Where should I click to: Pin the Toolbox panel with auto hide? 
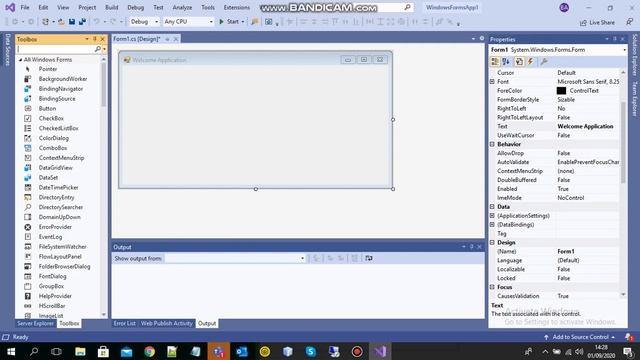pos(95,39)
